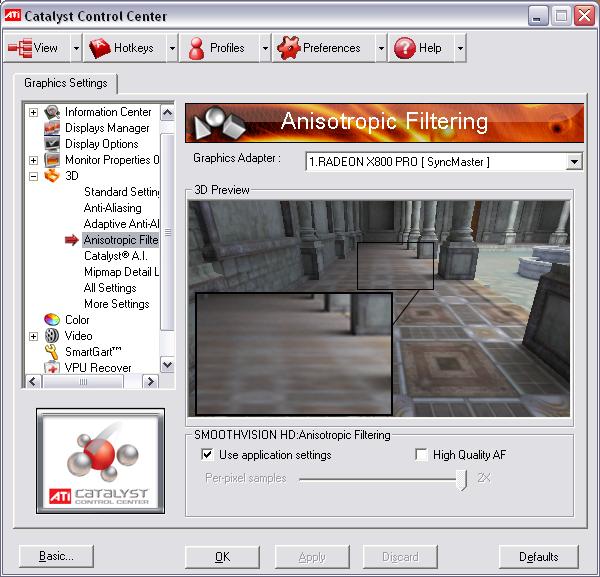Click the 3D Preview image
This screenshot has height=577, width=600.
pos(379,308)
